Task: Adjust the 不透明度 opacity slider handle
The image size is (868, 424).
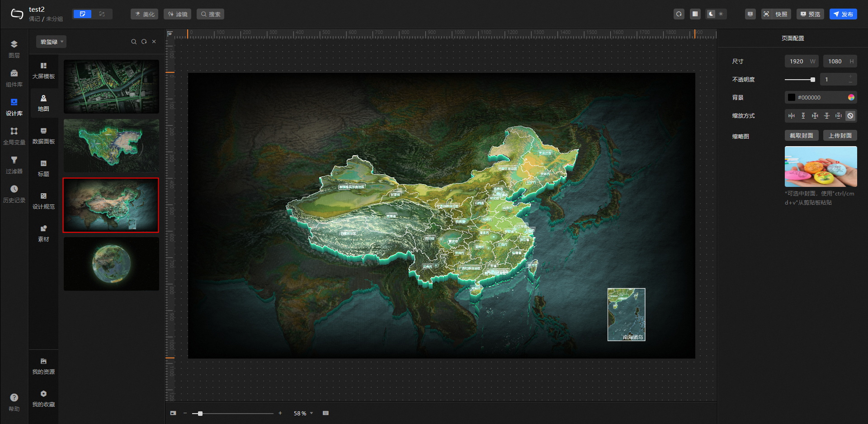Action: point(813,80)
